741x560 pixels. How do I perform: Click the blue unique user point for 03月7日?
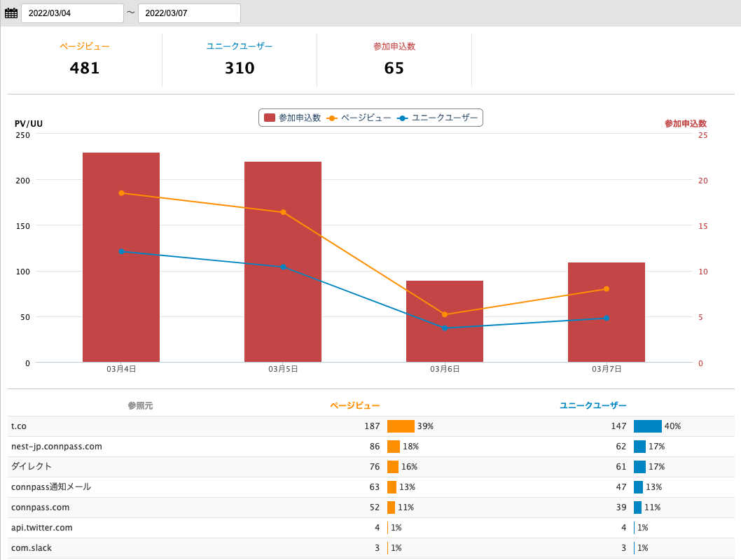pos(607,318)
